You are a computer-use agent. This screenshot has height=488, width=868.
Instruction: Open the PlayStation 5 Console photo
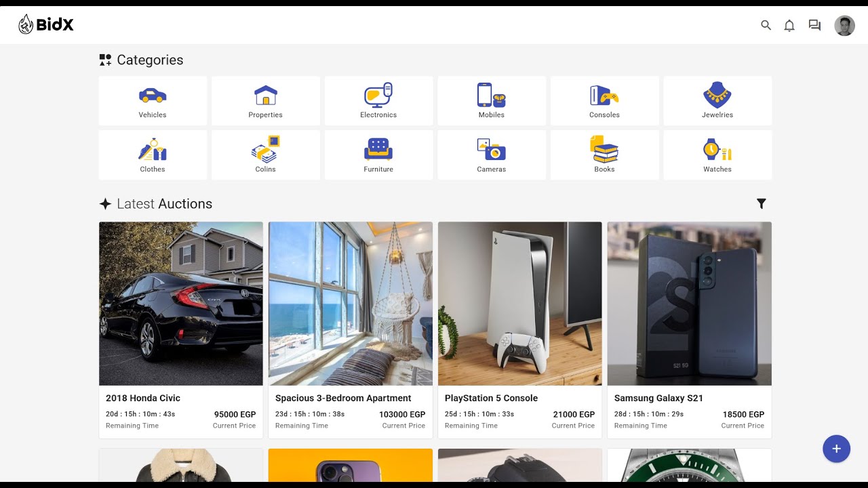pyautogui.click(x=520, y=304)
